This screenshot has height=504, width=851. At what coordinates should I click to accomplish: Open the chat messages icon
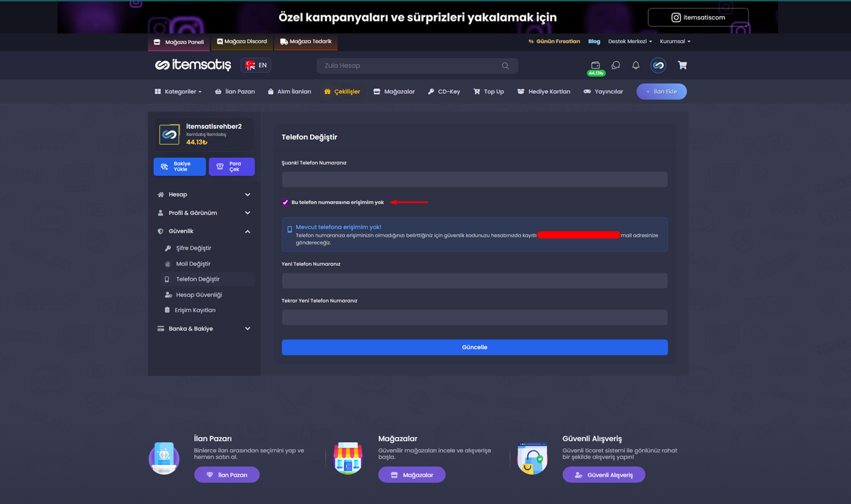click(616, 66)
